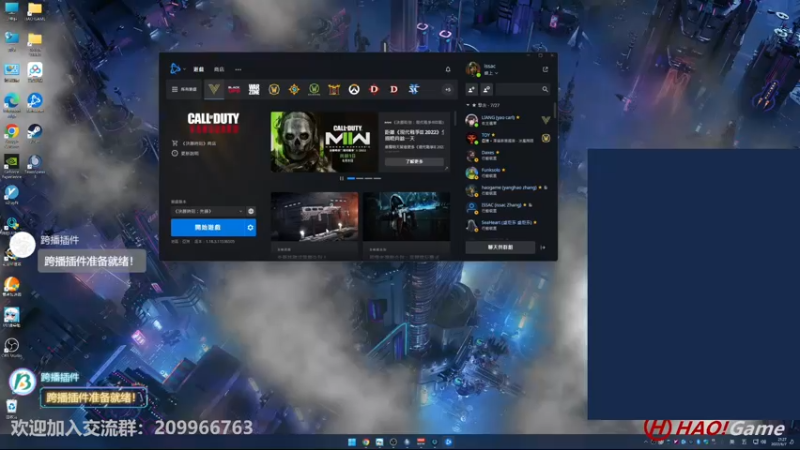Click the Windows Start button on taskbar
The image size is (800, 450).
tap(352, 442)
